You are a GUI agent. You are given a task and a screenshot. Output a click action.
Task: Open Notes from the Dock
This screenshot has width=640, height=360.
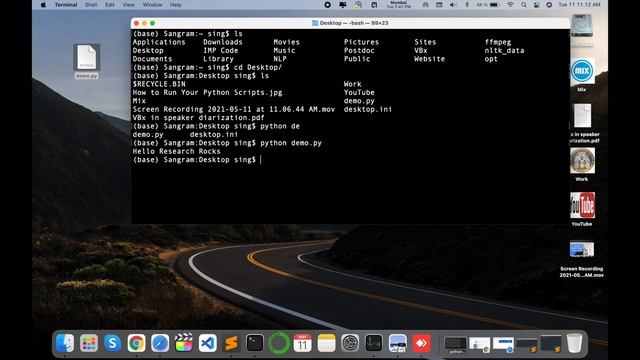point(326,343)
